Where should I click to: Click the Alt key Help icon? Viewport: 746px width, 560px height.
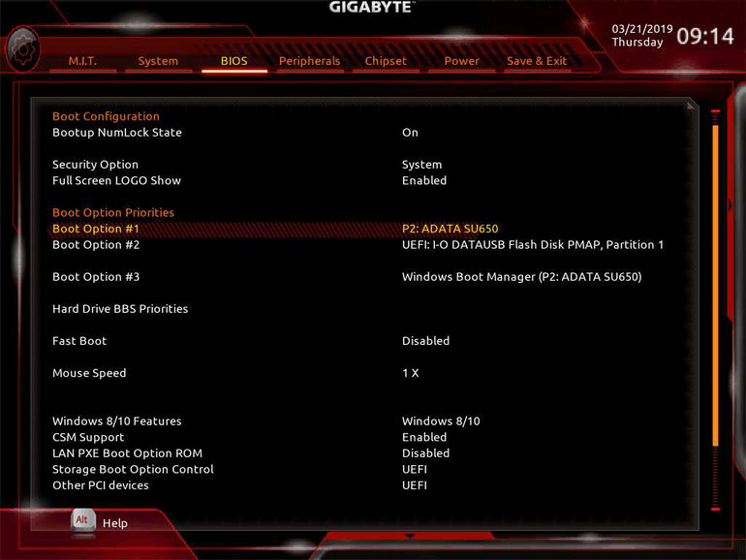tap(82, 520)
